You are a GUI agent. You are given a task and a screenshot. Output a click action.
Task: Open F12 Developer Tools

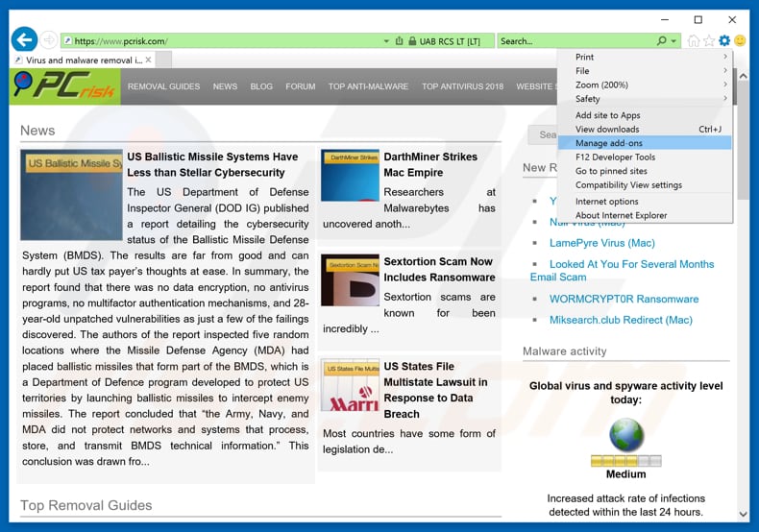coord(645,157)
